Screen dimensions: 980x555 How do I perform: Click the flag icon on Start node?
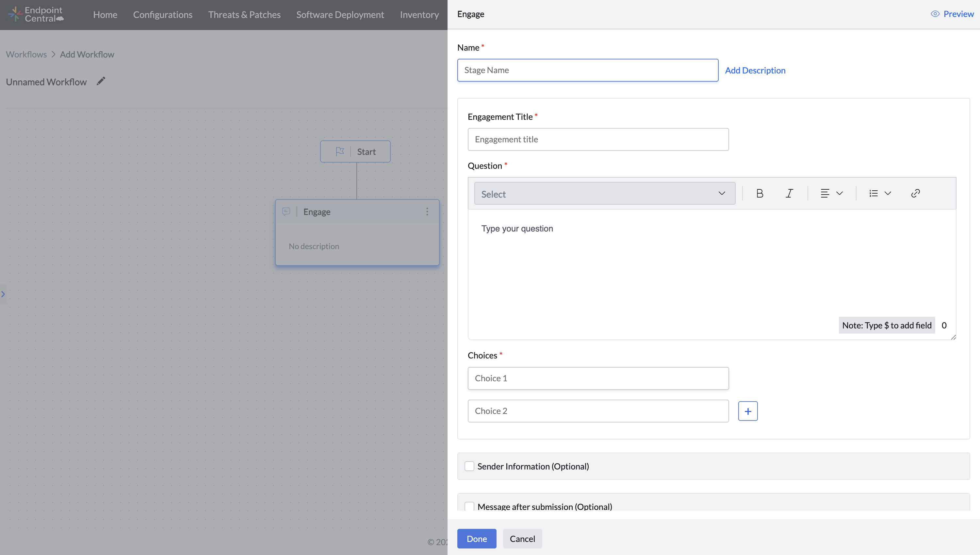point(340,151)
